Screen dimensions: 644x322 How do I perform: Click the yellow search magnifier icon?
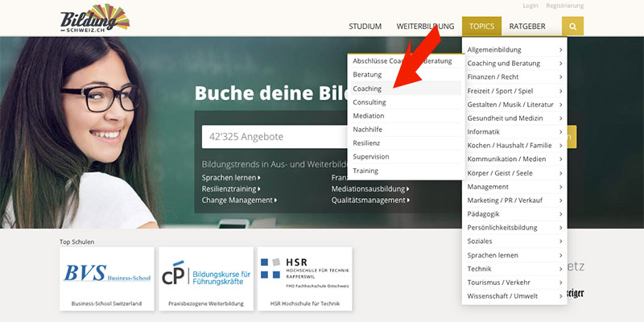click(572, 26)
